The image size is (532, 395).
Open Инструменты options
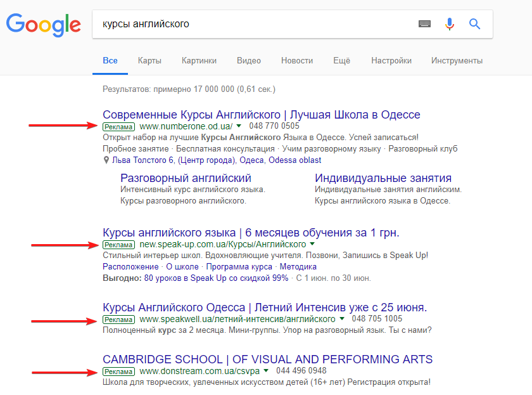pyautogui.click(x=457, y=60)
